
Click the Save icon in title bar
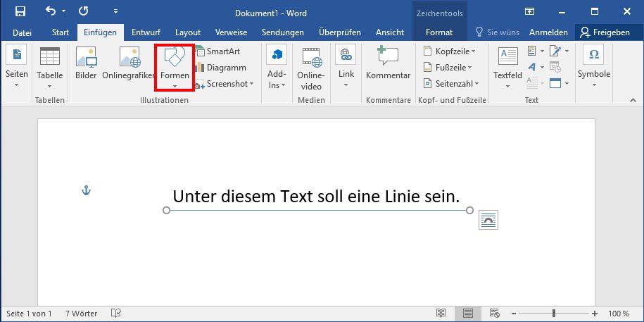[x=20, y=11]
